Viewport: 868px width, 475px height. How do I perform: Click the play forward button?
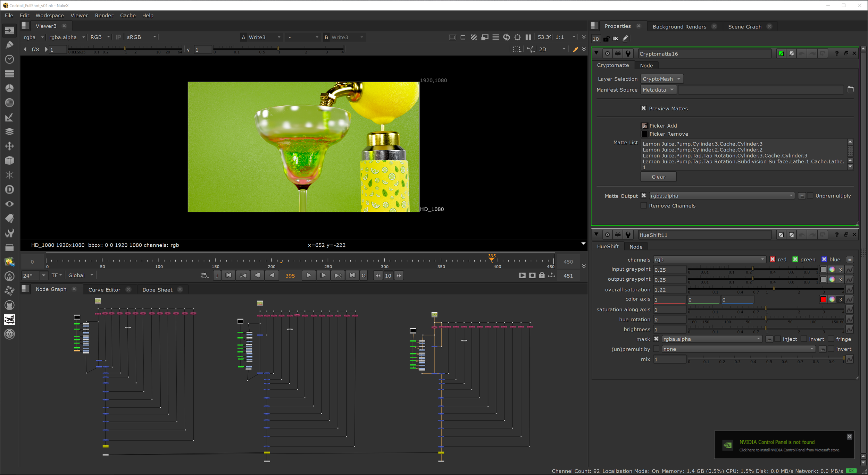tap(308, 275)
